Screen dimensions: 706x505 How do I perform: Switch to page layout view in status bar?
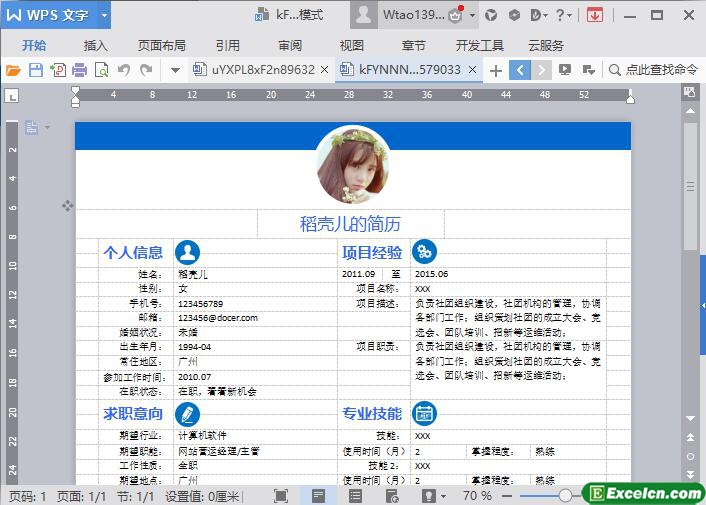[318, 496]
